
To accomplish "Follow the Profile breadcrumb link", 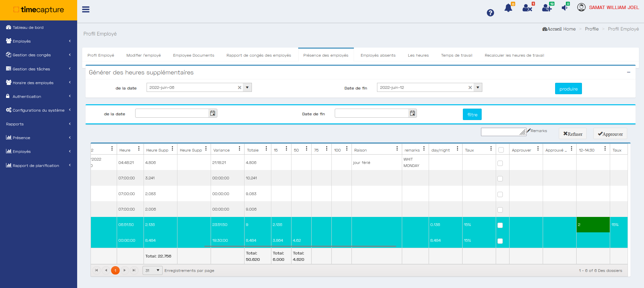I will click(592, 29).
